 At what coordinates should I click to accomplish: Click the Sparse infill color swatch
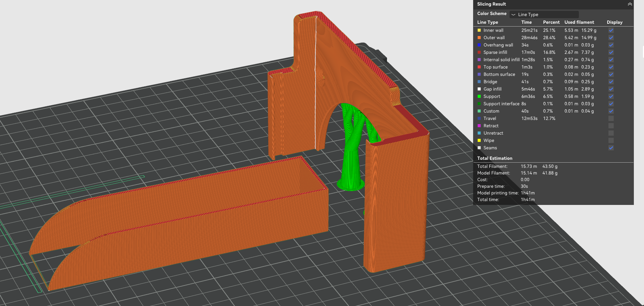point(479,52)
